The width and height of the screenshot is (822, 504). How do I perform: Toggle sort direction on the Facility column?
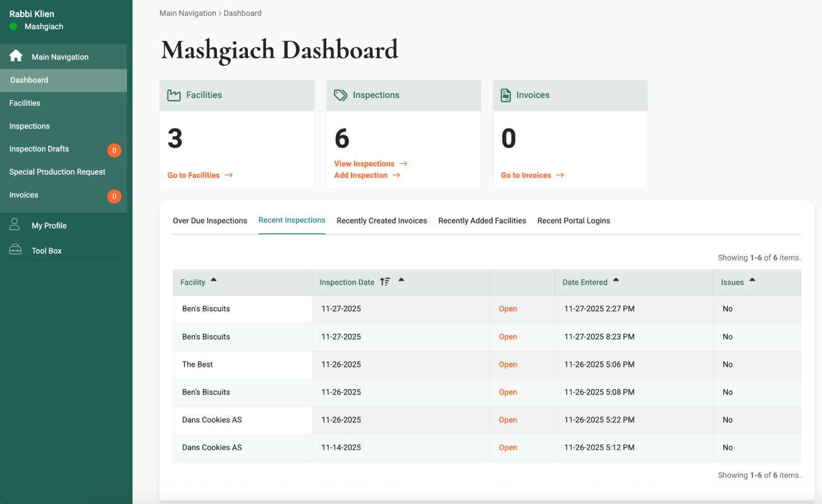(213, 278)
